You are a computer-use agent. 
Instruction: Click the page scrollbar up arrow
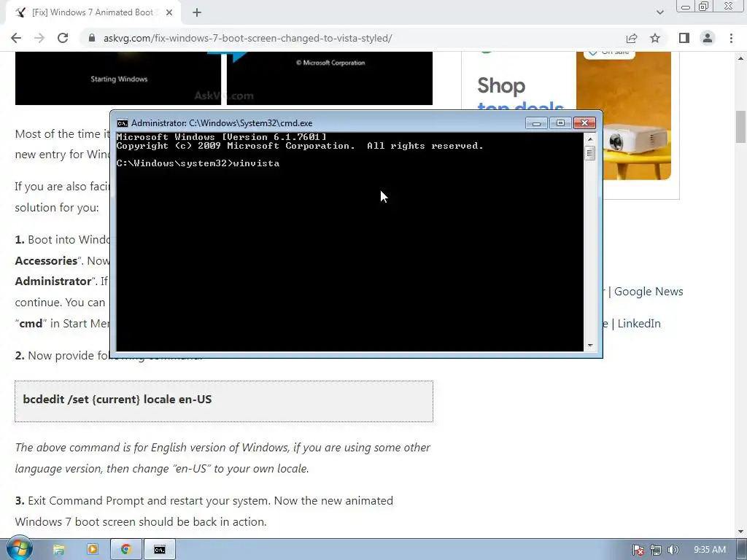[740, 58]
